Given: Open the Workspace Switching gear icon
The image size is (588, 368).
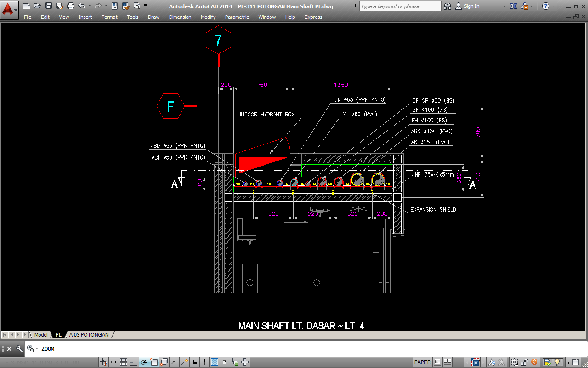Looking at the screenshot, I should coord(513,362).
